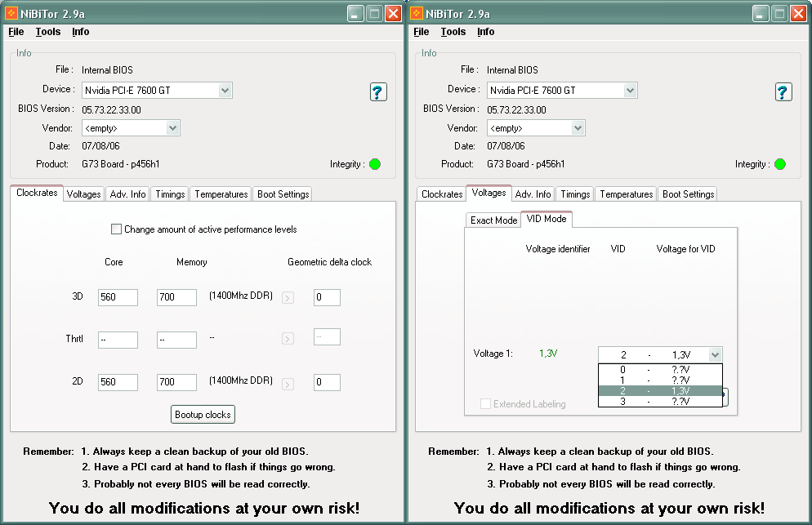812x525 pixels.
Task: Click the green Integrity indicator in left window
Action: 375,164
